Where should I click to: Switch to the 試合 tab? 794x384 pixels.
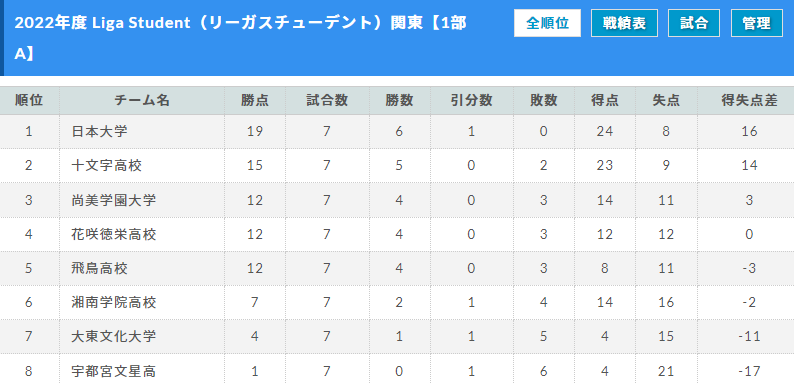tap(694, 23)
